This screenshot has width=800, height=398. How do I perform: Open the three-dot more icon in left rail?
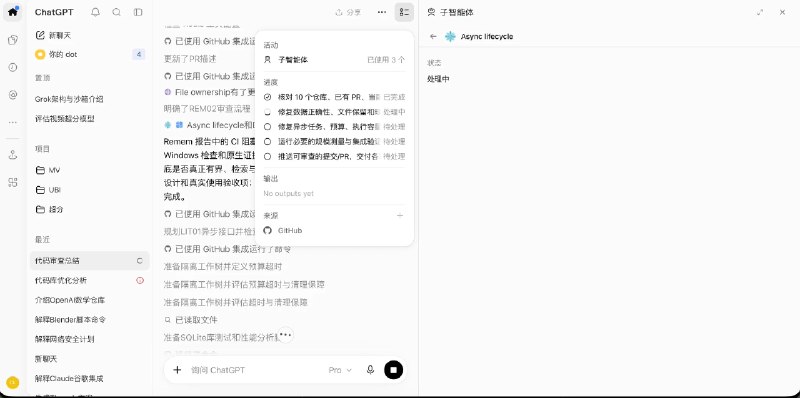(13, 122)
